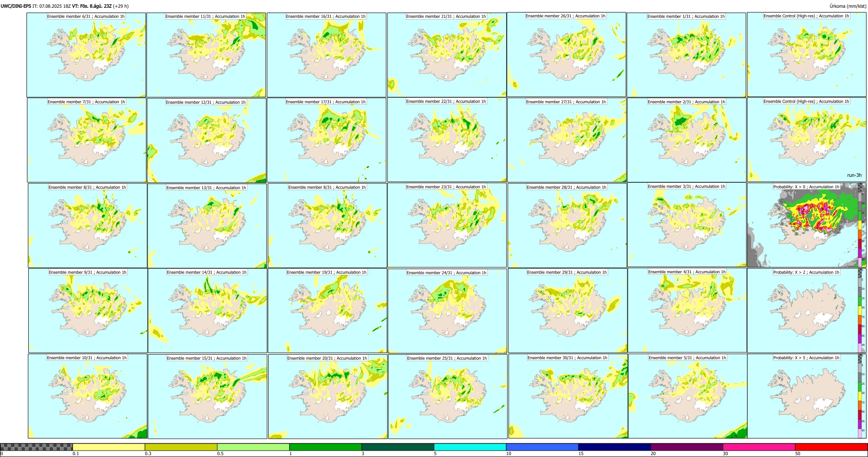The height and width of the screenshot is (457, 868).
Task: Pick the purple 20–30 legend swatch
Action: [x=687, y=447]
